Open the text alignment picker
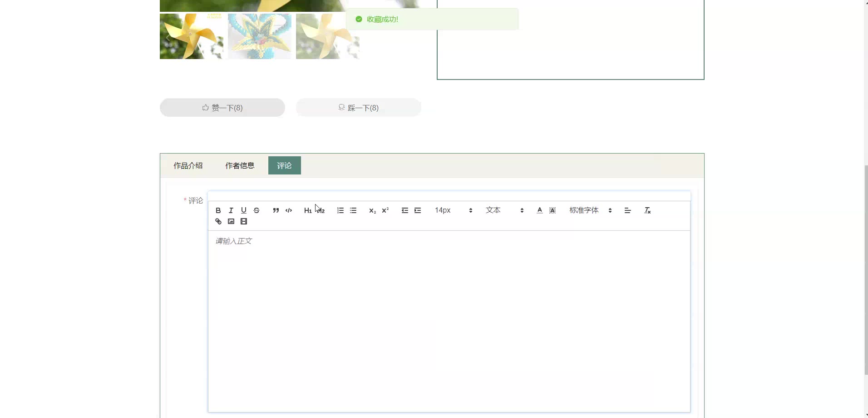 628,210
